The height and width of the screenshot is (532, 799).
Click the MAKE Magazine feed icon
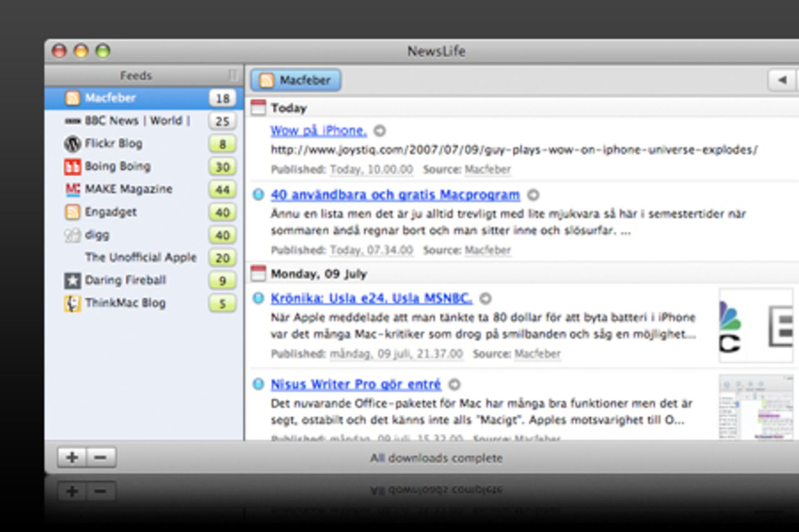tap(73, 189)
